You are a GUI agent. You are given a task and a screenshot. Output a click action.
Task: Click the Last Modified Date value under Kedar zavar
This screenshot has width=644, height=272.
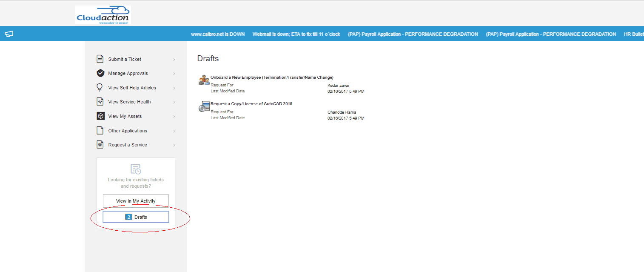346,92
